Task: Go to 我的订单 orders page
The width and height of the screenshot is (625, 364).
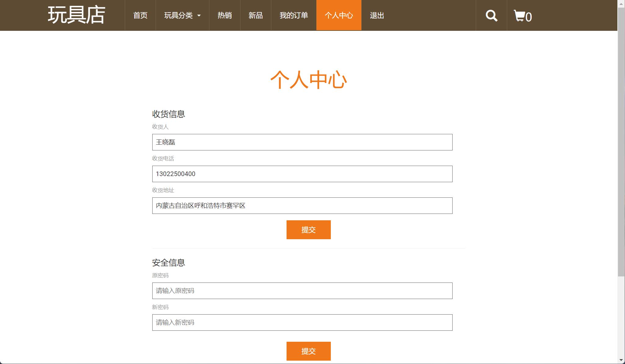Action: pyautogui.click(x=294, y=15)
